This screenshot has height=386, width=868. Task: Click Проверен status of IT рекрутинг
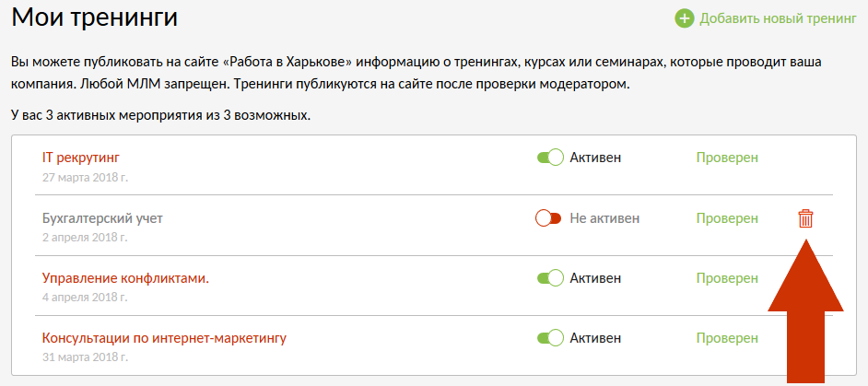(727, 158)
